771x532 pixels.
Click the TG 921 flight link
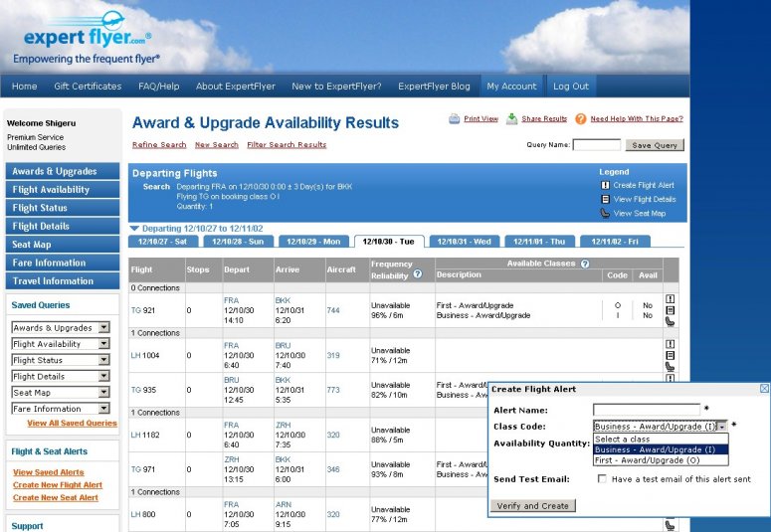(x=143, y=310)
